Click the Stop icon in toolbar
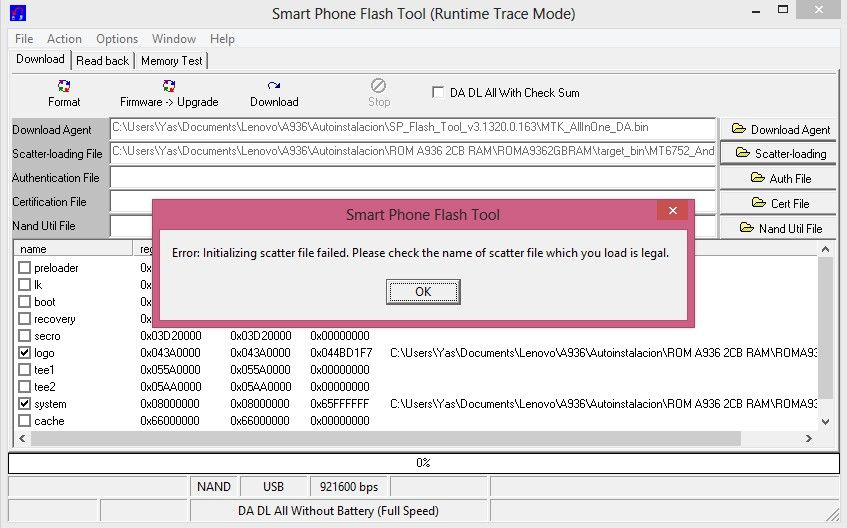Image resolution: width=848 pixels, height=528 pixels. [379, 85]
